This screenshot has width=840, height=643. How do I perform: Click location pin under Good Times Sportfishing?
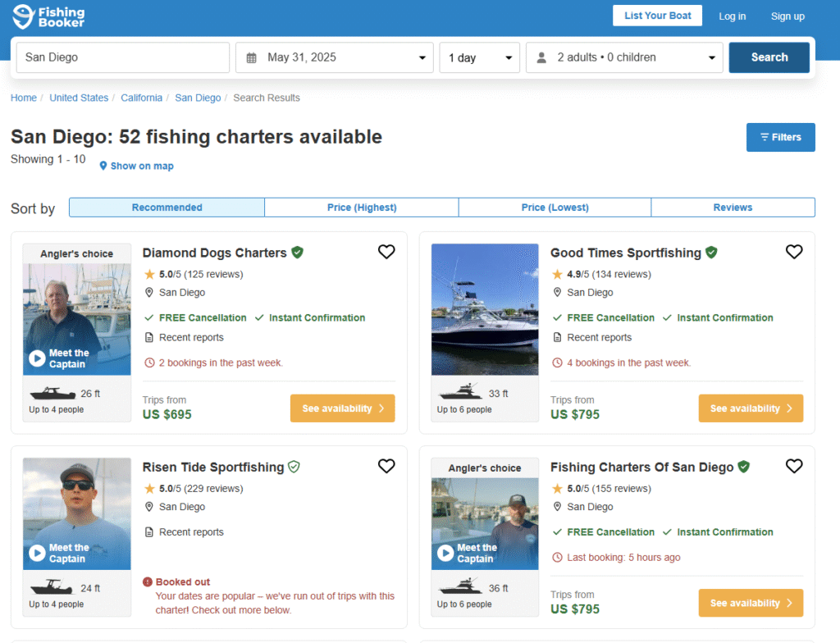(557, 293)
